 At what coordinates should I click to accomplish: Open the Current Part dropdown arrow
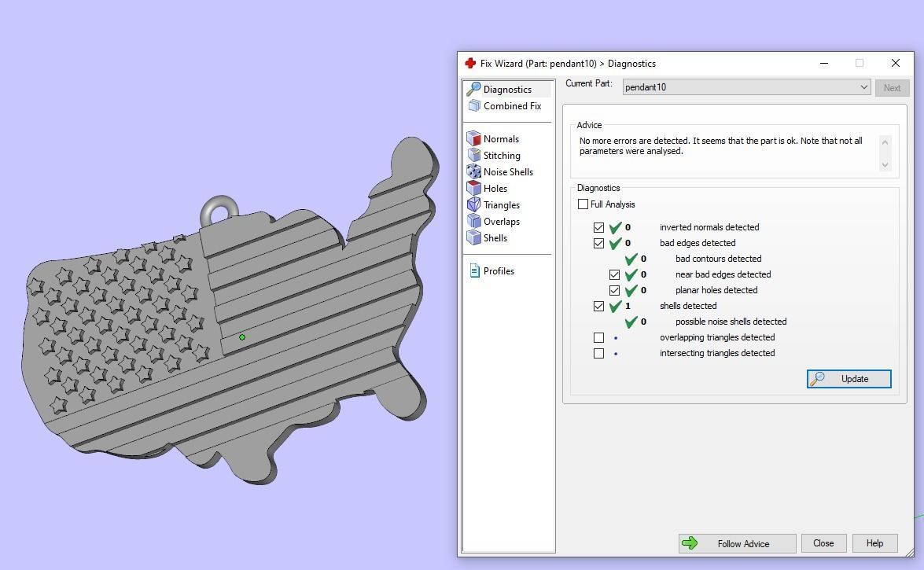(x=863, y=87)
